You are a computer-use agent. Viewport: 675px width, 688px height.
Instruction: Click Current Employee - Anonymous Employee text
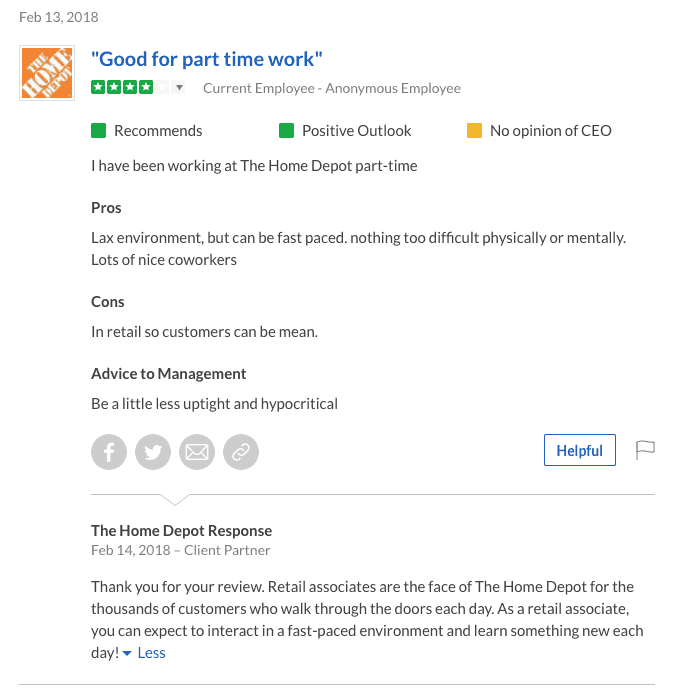[332, 88]
